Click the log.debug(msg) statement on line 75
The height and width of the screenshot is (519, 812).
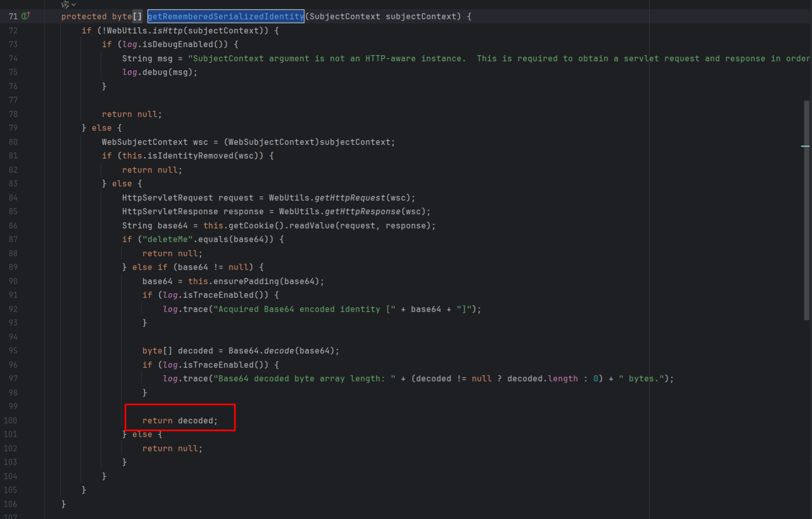click(x=160, y=72)
